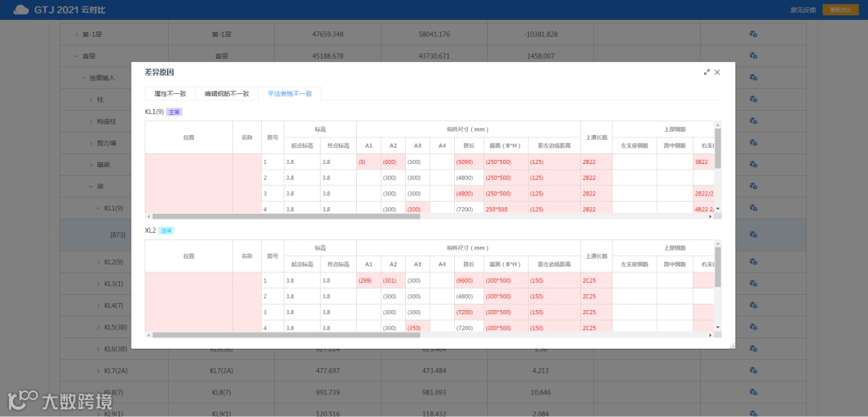This screenshot has height=417, width=868.
Task: Click the 991.739 value in KL8(7) row
Action: point(328,392)
